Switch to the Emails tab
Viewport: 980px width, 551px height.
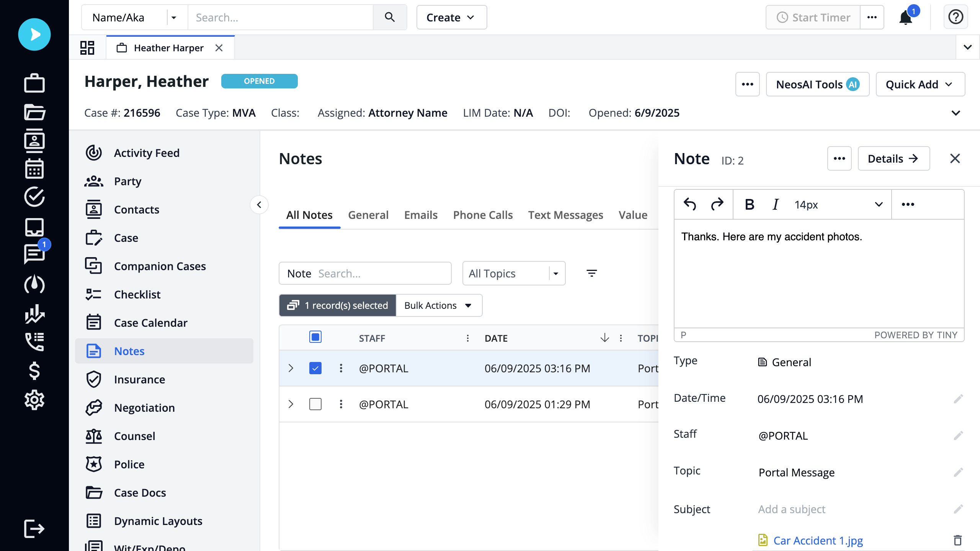pos(420,215)
